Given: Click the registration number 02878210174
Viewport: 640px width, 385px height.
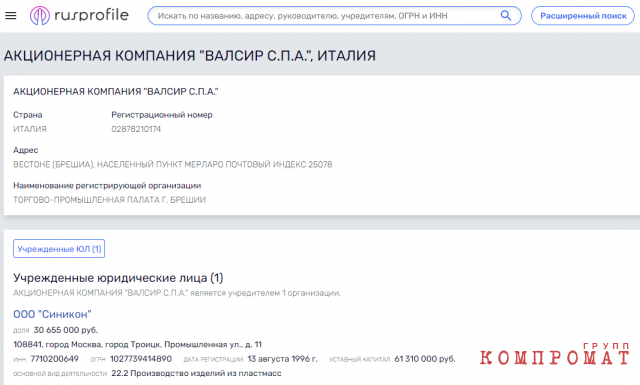Looking at the screenshot, I should coord(136,129).
